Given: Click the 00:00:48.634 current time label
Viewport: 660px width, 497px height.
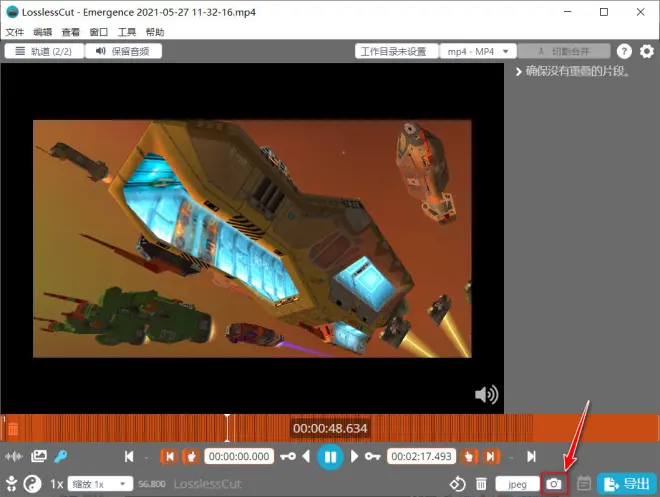Looking at the screenshot, I should (330, 428).
